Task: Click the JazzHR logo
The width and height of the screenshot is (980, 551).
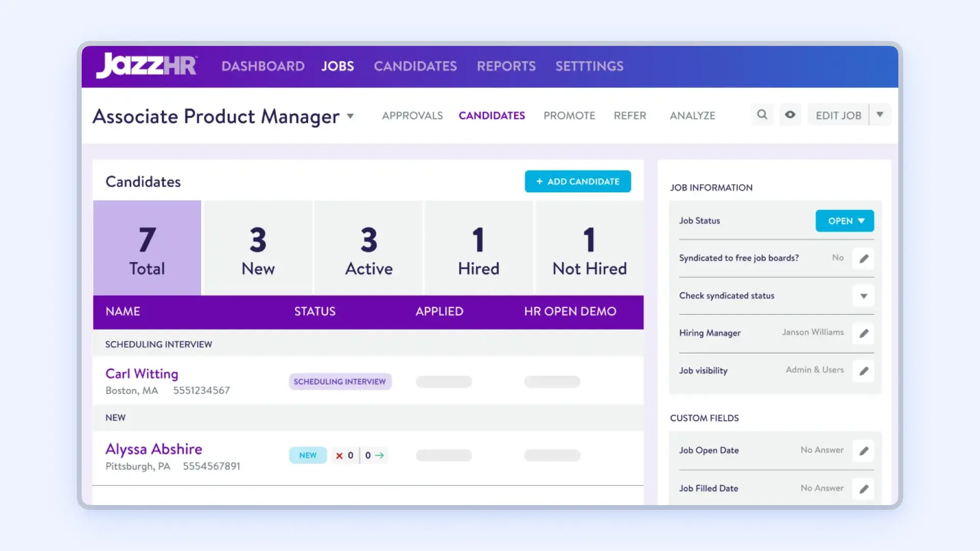Action: pyautogui.click(x=147, y=66)
